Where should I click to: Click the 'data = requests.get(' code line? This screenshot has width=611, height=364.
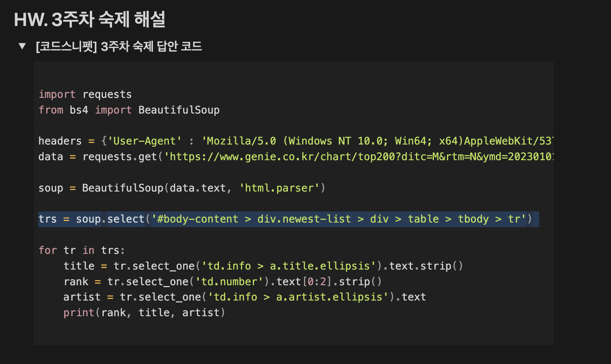[296, 157]
